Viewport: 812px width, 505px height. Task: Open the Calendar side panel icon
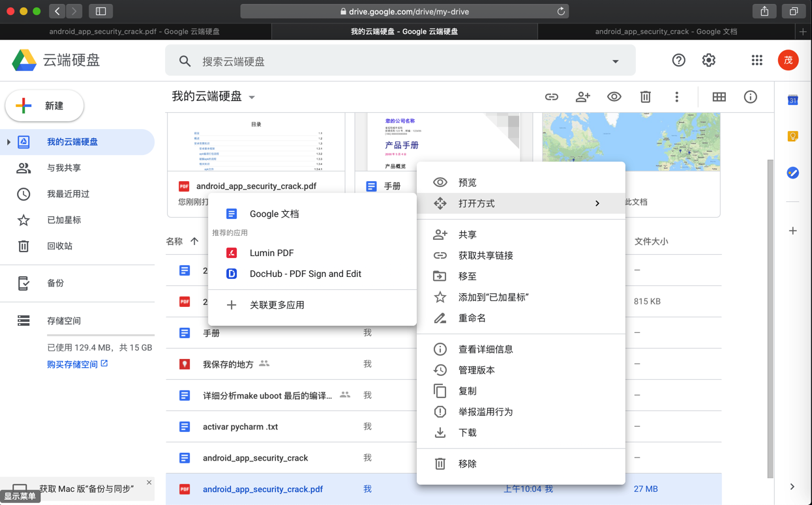coord(792,100)
